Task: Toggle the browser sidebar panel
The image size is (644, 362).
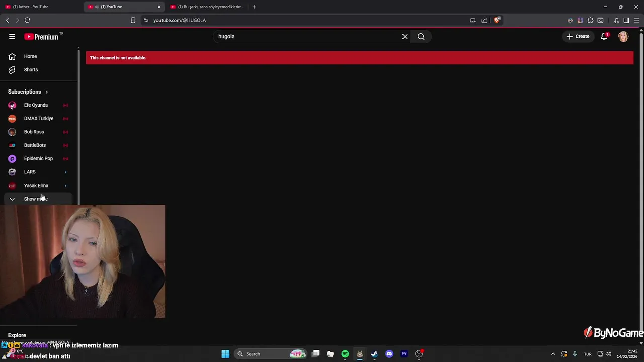Action: click(626, 20)
